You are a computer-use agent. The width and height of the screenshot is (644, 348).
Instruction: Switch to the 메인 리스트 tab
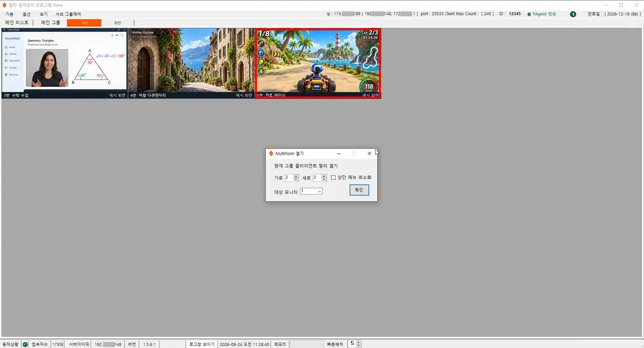[17, 23]
